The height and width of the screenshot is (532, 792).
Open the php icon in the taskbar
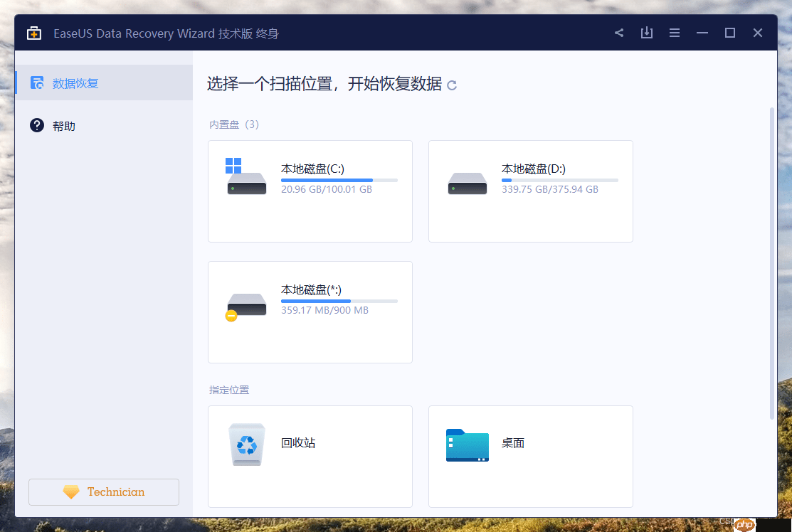coord(744,524)
